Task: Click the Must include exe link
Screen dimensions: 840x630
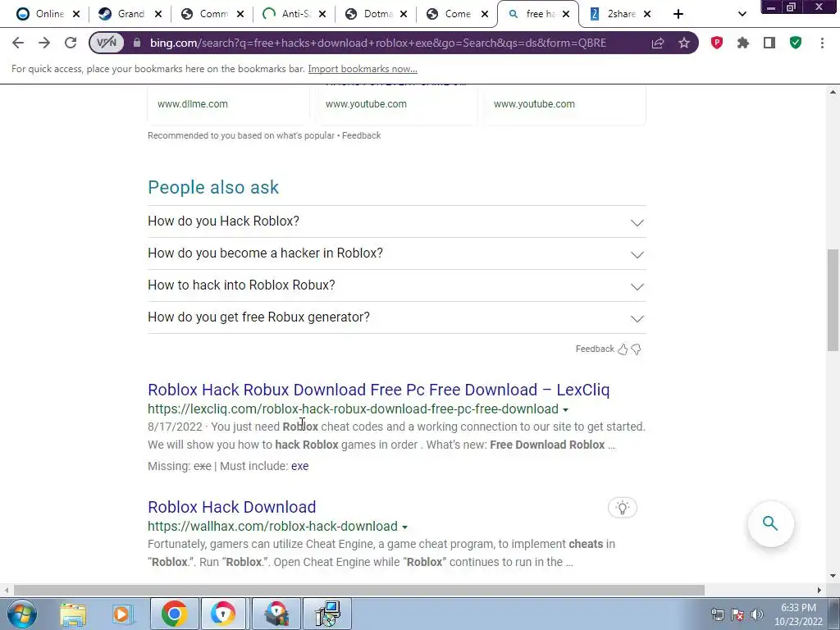Action: [x=299, y=466]
